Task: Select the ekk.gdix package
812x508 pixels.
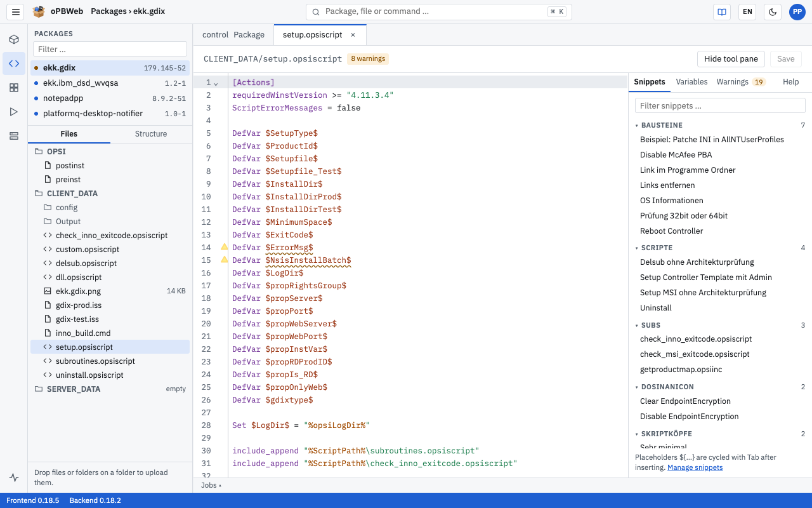Action: pos(110,67)
